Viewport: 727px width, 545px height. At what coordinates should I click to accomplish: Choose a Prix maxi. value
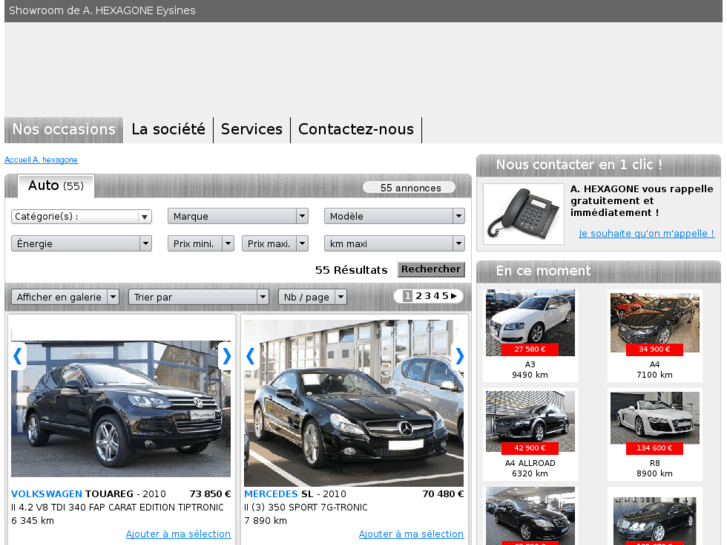coord(275,244)
